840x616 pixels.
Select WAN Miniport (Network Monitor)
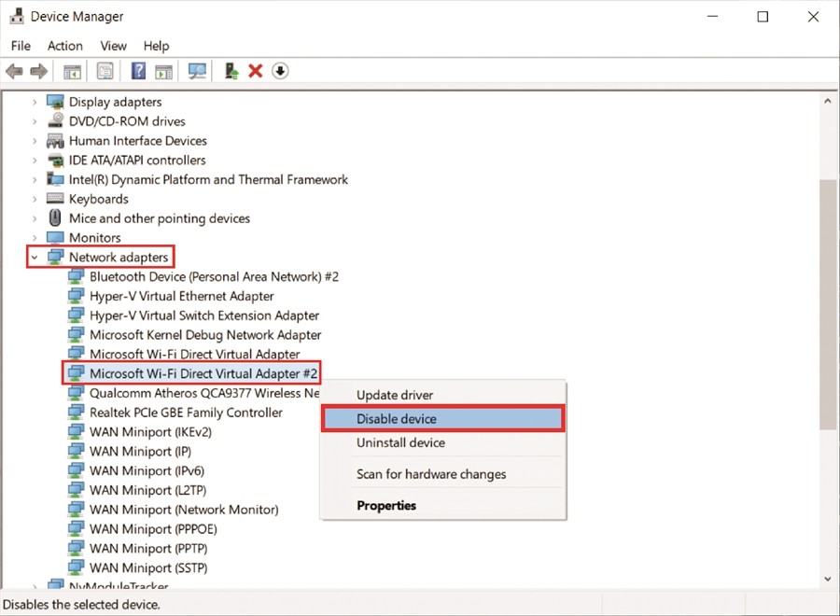coord(184,510)
